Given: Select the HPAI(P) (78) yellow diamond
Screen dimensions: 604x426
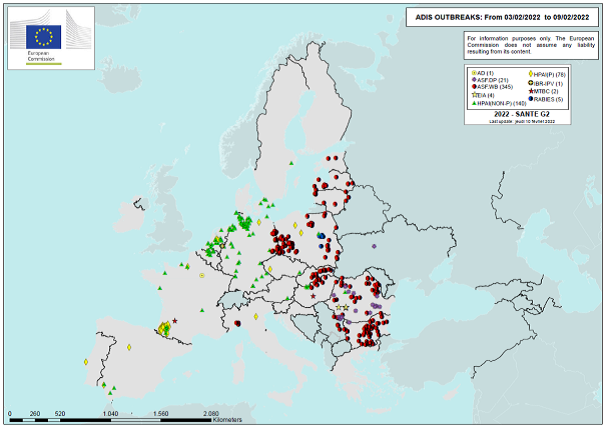Looking at the screenshot, I should 530,74.
